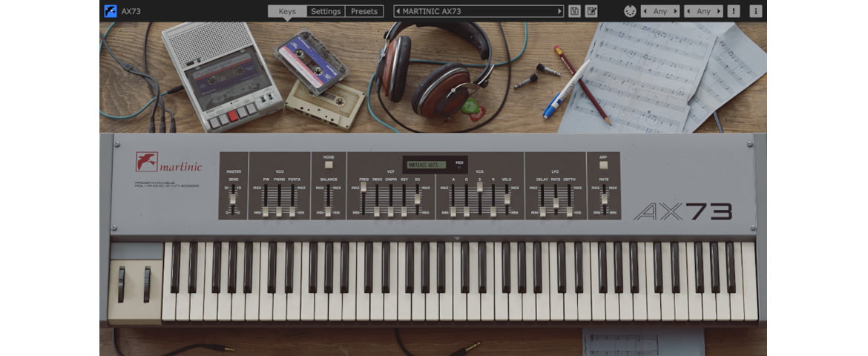
Task: Click the LFO RATE slider handle
Action: tap(556, 202)
